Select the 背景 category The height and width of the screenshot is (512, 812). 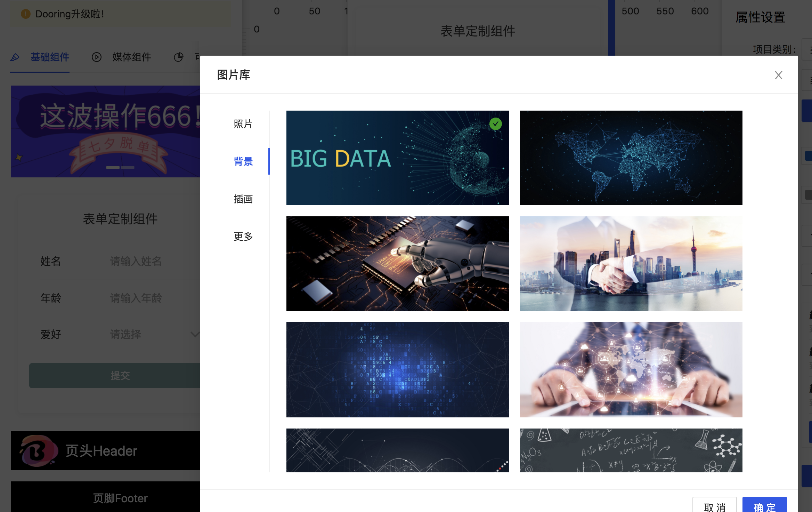point(243,161)
